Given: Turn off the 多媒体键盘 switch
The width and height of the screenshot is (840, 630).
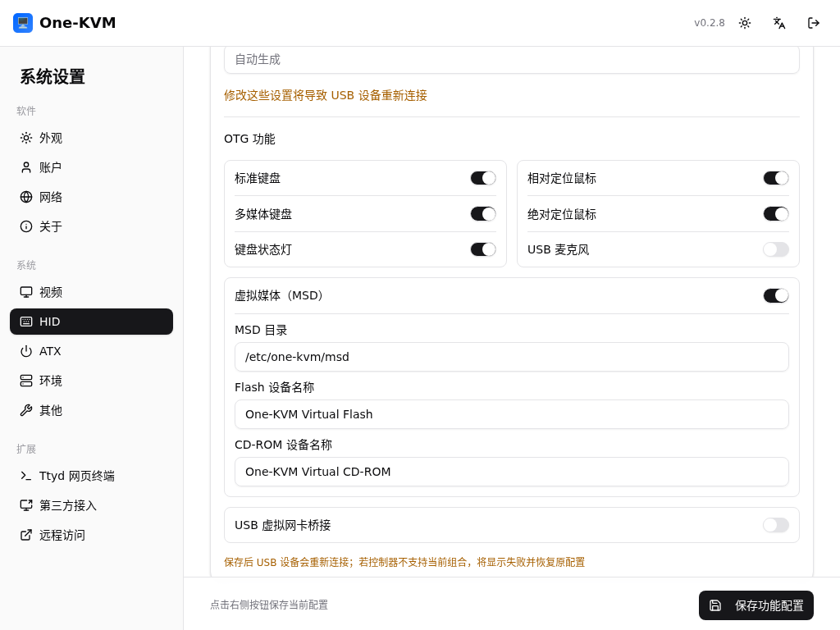Looking at the screenshot, I should point(483,214).
